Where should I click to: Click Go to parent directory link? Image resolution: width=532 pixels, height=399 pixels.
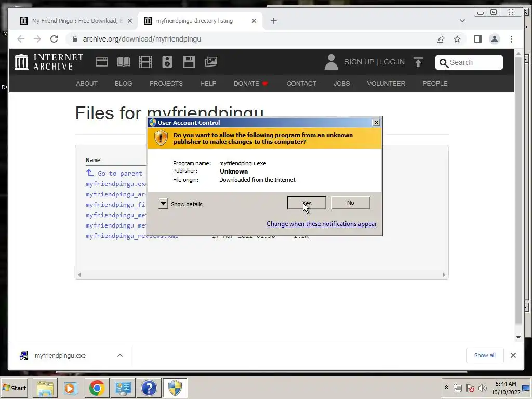tap(114, 173)
